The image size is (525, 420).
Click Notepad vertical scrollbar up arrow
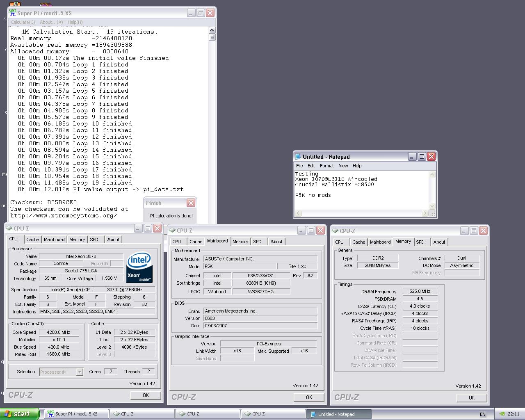point(432,174)
